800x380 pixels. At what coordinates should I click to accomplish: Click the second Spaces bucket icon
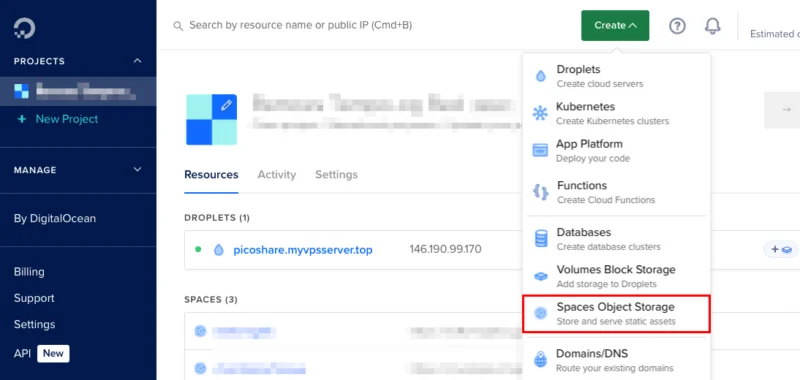click(x=200, y=368)
